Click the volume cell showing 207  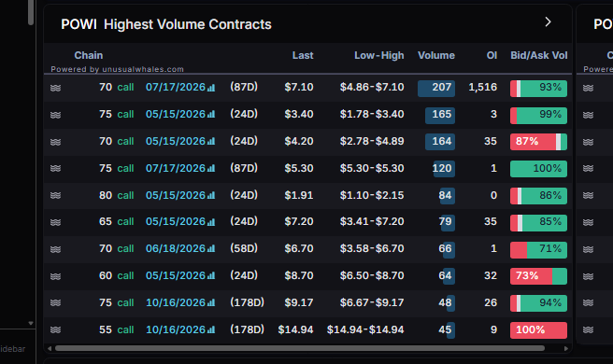pyautogui.click(x=435, y=89)
